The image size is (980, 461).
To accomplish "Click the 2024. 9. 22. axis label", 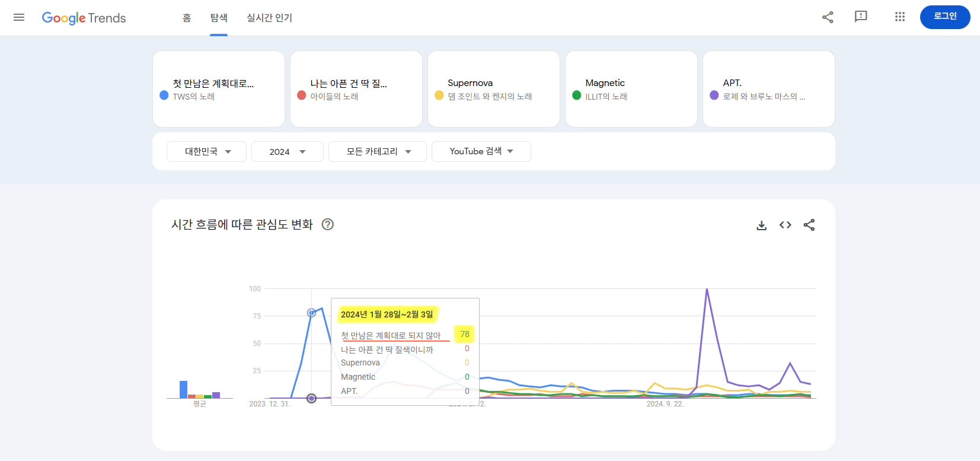I will click(x=665, y=404).
